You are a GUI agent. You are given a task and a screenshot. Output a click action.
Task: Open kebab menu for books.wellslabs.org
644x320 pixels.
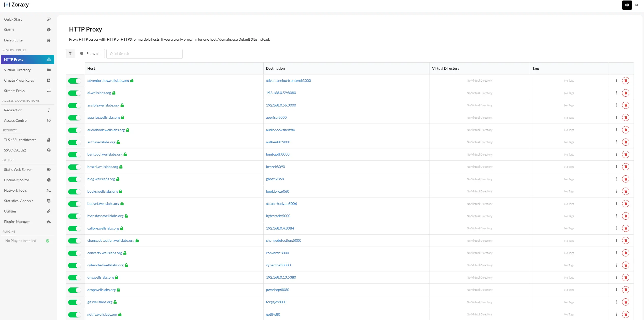(x=616, y=191)
